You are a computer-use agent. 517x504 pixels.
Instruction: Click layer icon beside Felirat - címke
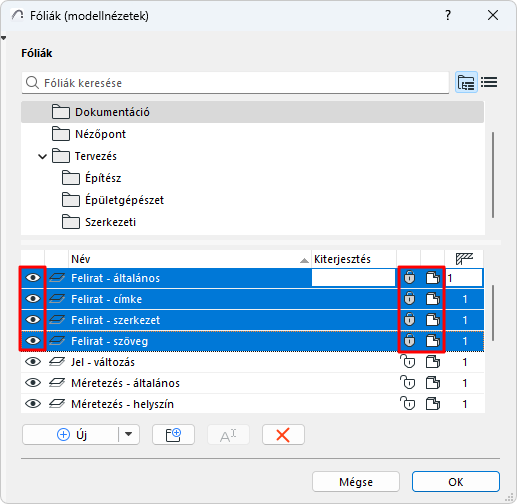pyautogui.click(x=57, y=299)
